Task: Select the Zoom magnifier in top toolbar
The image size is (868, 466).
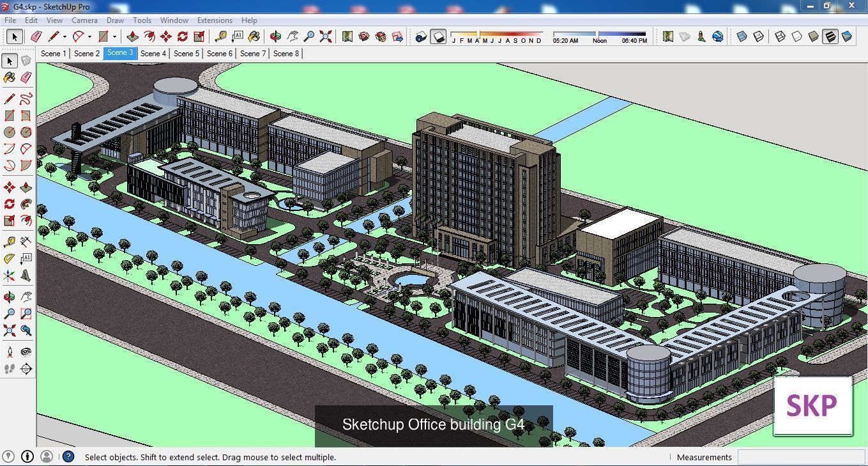Action: [309, 36]
